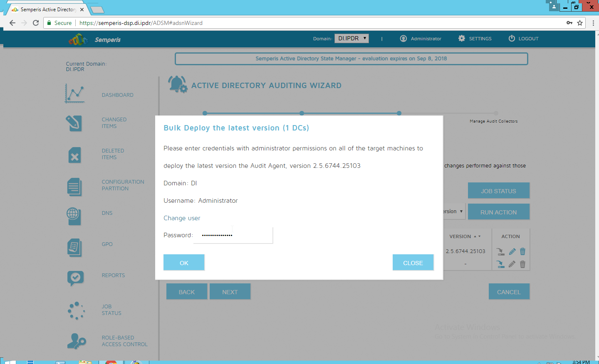Go to Configuration Partition menu item
This screenshot has height=364, width=599.
(123, 185)
